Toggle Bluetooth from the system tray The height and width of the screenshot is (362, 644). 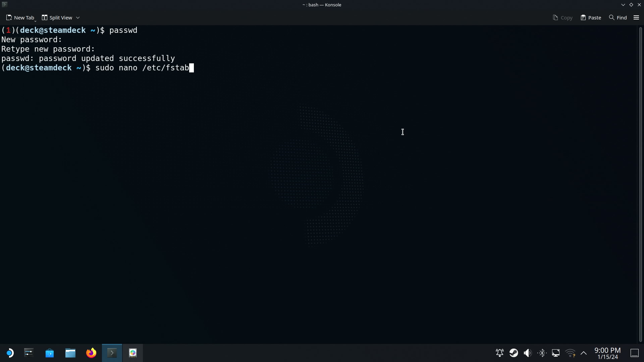click(542, 353)
